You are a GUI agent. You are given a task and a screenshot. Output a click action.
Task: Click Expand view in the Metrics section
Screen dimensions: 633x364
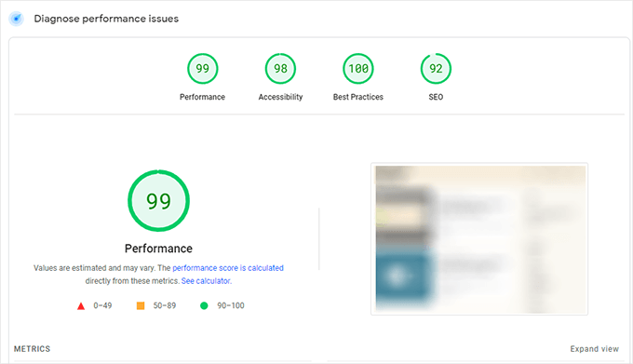coord(594,349)
